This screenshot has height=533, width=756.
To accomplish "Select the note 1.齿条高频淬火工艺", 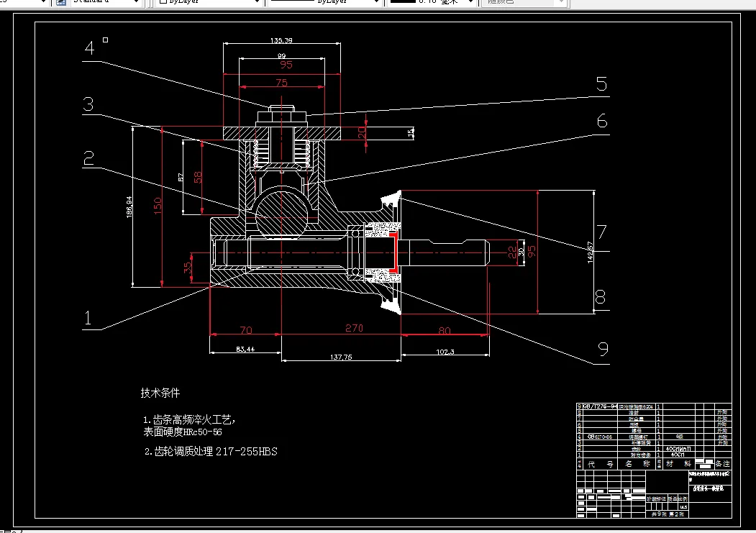I will 189,420.
